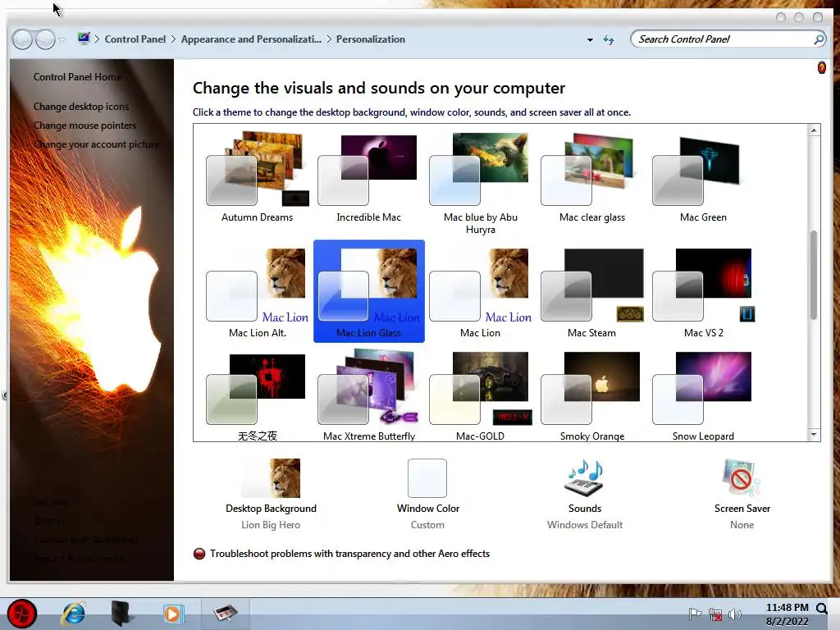Viewport: 840px width, 630px height.
Task: Select the Snow Leopard theme
Action: (703, 395)
